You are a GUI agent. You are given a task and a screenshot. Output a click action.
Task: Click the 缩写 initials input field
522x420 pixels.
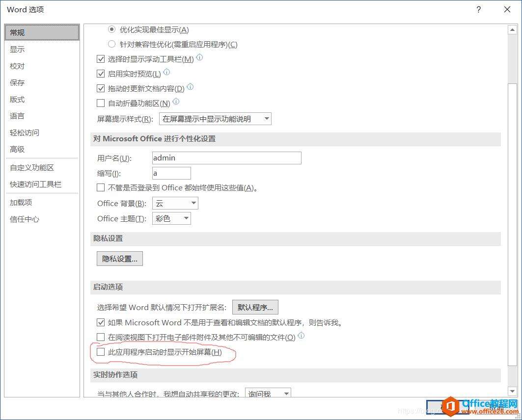171,173
